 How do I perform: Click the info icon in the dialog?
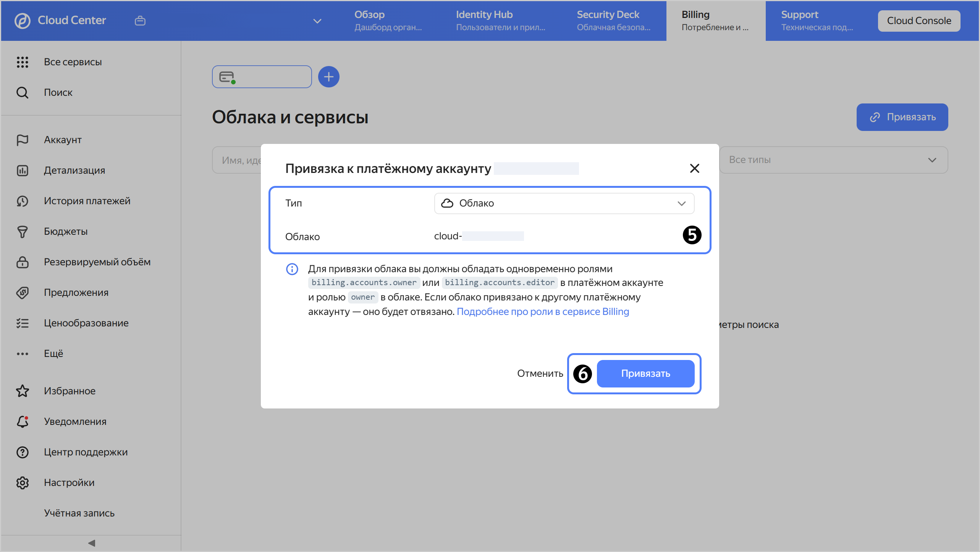(292, 269)
